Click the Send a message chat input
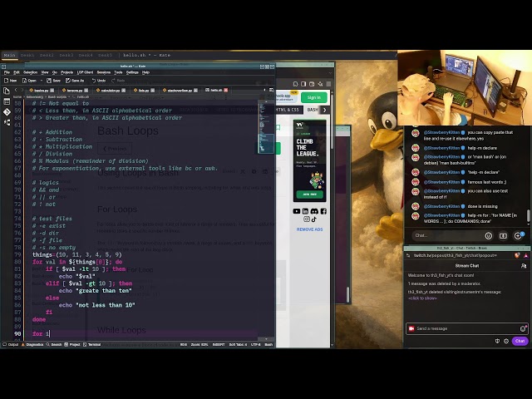This screenshot has height=399, width=532. coord(467,328)
